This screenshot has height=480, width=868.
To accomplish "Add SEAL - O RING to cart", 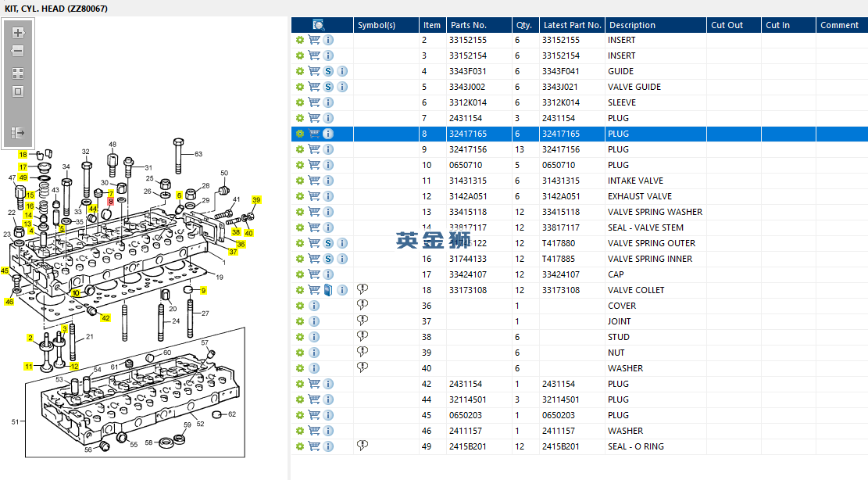I will tap(314, 446).
